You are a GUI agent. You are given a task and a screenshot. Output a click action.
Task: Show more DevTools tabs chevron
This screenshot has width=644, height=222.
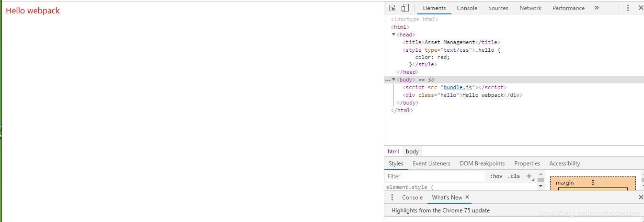point(597,8)
